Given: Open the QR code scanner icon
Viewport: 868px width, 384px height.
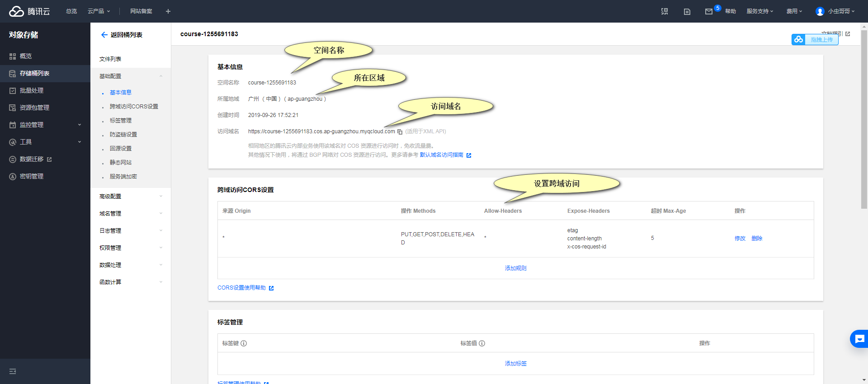Looking at the screenshot, I should pyautogui.click(x=665, y=11).
